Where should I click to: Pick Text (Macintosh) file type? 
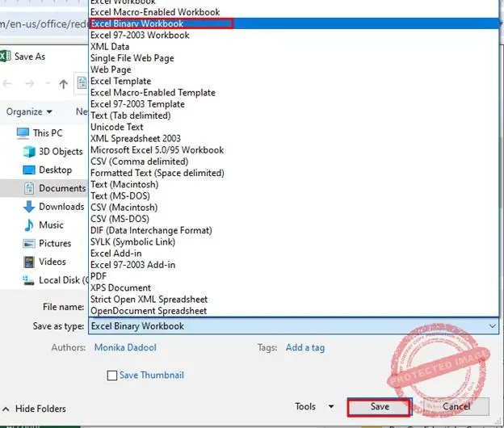(293, 184)
